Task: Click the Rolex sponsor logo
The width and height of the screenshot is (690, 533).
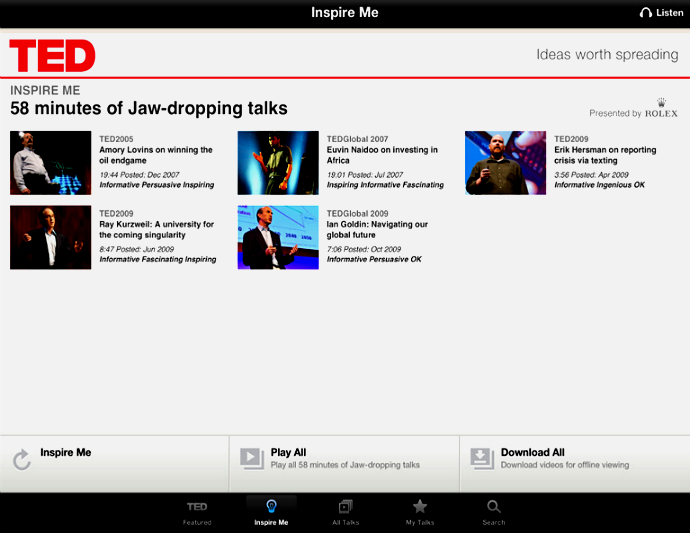Action: coord(661,109)
